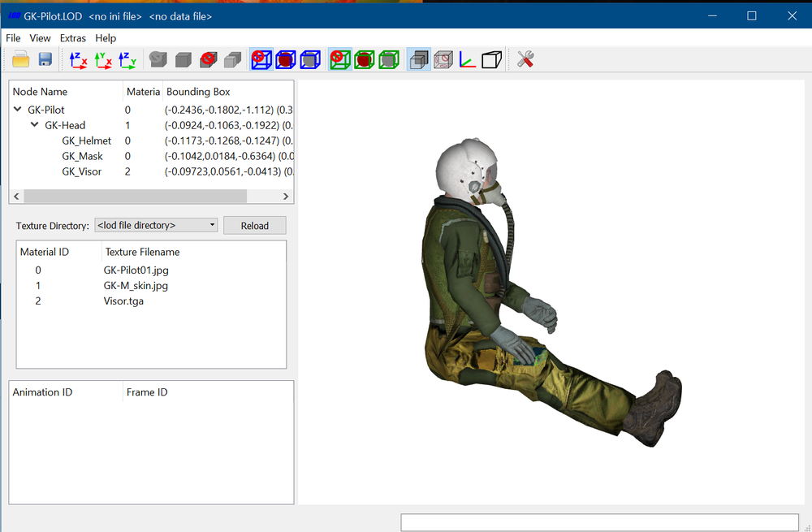Click the Bounding Box column header
Image resolution: width=812 pixels, height=532 pixels.
228,92
